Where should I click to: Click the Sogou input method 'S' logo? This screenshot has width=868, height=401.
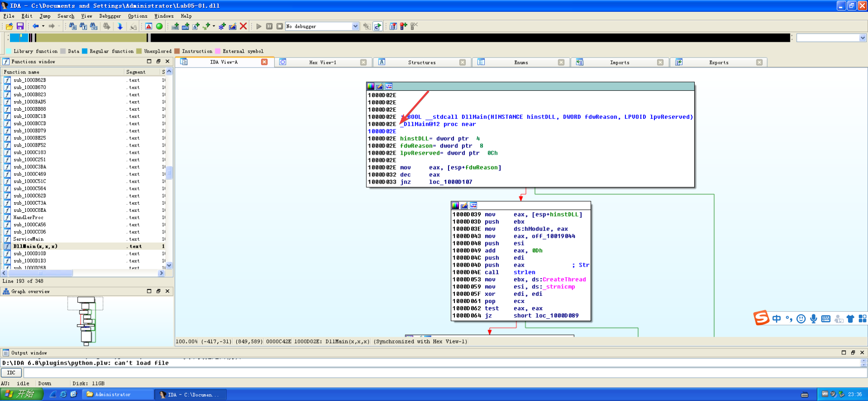pos(761,318)
